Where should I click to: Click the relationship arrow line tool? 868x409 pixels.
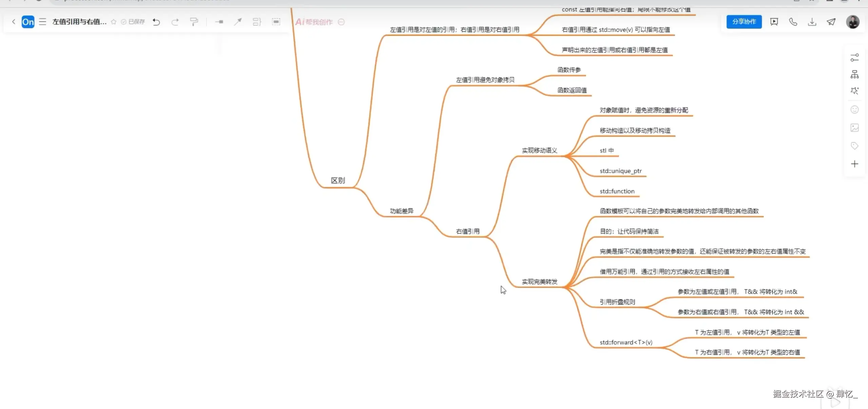pos(238,22)
